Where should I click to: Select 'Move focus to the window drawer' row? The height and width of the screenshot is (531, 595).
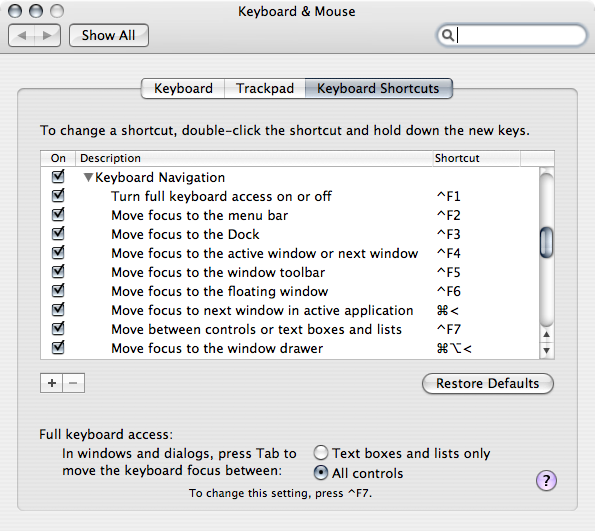coord(290,348)
